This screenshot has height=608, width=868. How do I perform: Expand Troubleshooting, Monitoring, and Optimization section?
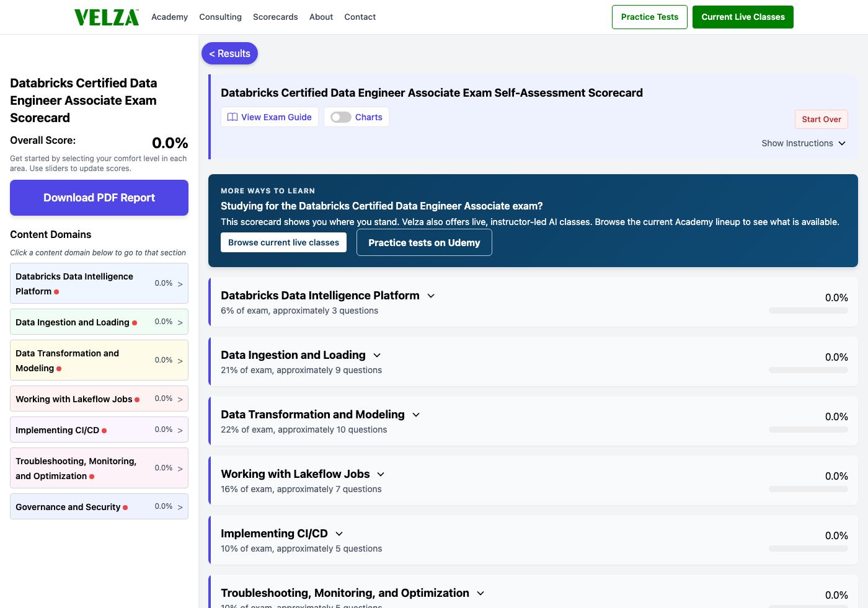click(480, 593)
